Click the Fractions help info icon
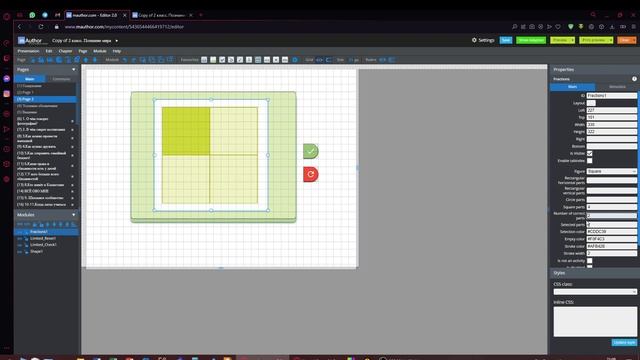 [x=634, y=79]
